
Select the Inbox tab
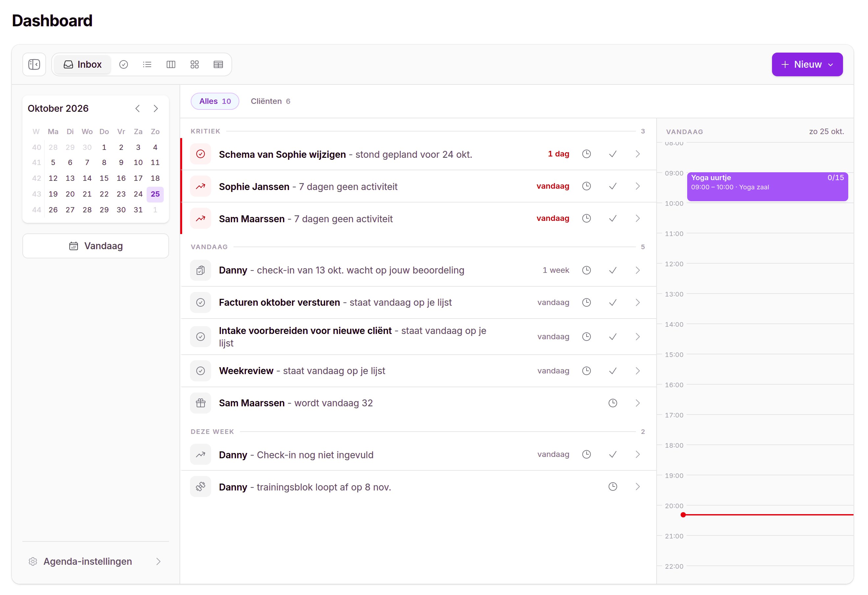(83, 65)
